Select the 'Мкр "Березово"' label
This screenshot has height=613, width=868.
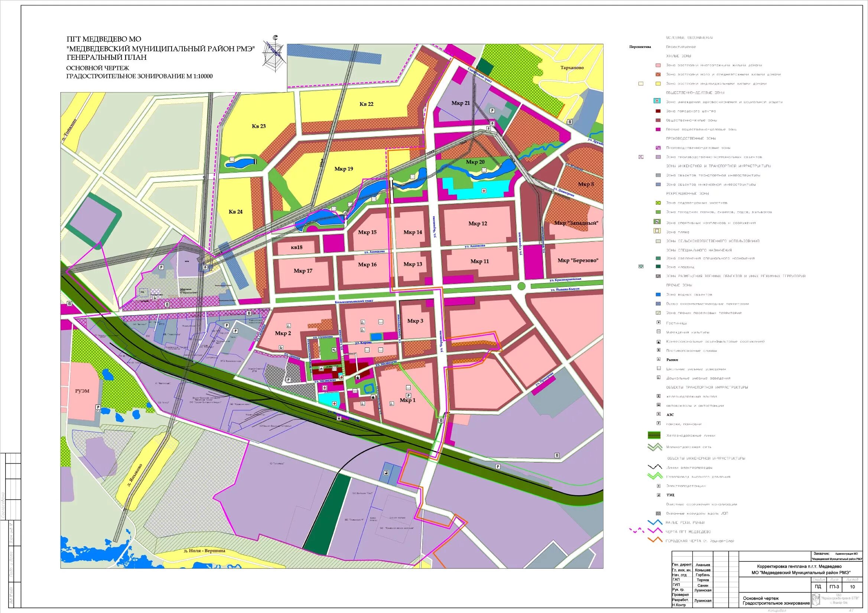(578, 260)
